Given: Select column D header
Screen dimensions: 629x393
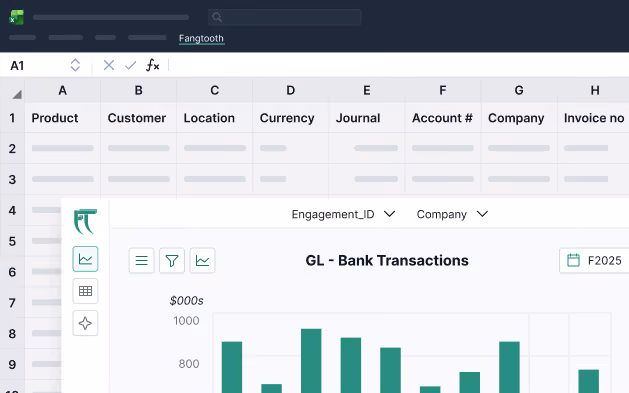Looking at the screenshot, I should 291,90.
